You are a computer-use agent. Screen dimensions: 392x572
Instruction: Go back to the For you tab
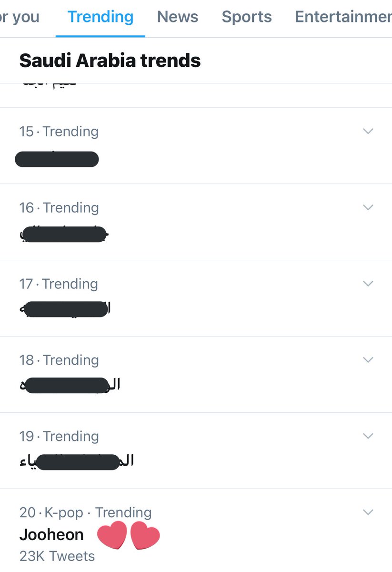(x=20, y=17)
